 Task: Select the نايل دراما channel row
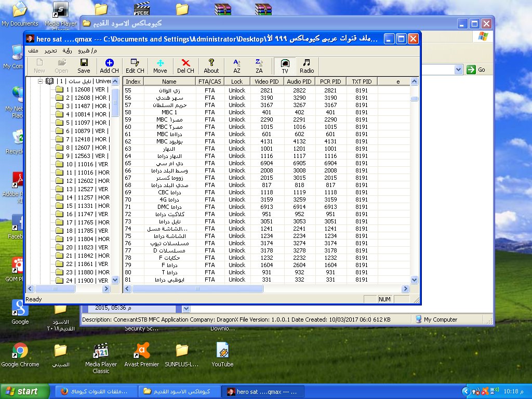coord(267,221)
